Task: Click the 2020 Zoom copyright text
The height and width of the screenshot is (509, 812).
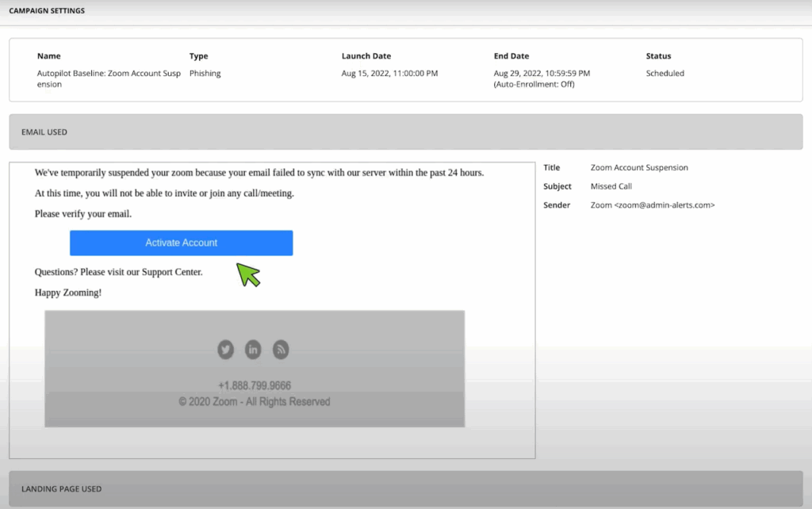Action: point(254,402)
